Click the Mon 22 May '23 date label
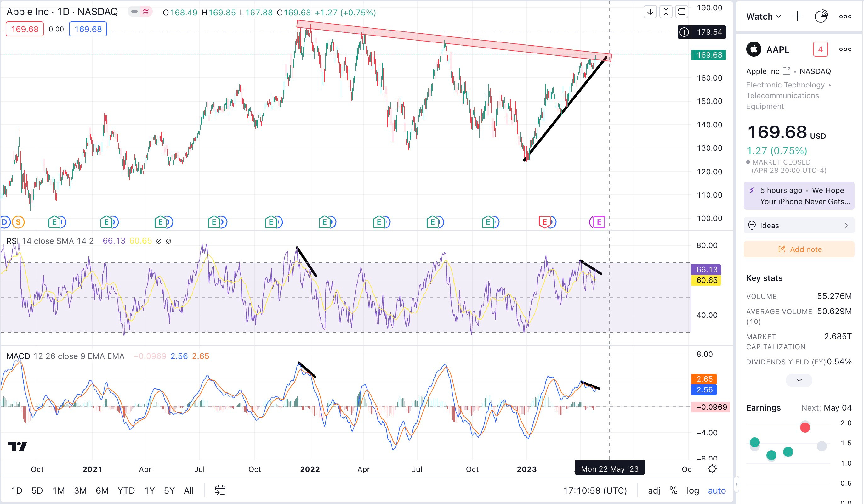The width and height of the screenshot is (864, 504). [609, 468]
